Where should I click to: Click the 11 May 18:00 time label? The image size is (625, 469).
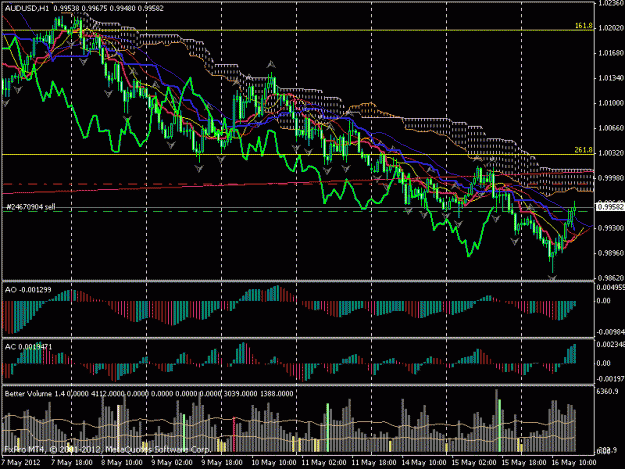(x=374, y=463)
